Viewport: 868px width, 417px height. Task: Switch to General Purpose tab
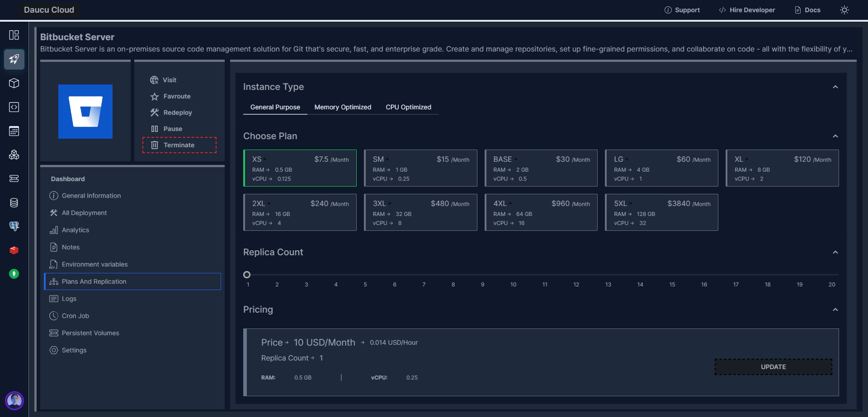(275, 107)
